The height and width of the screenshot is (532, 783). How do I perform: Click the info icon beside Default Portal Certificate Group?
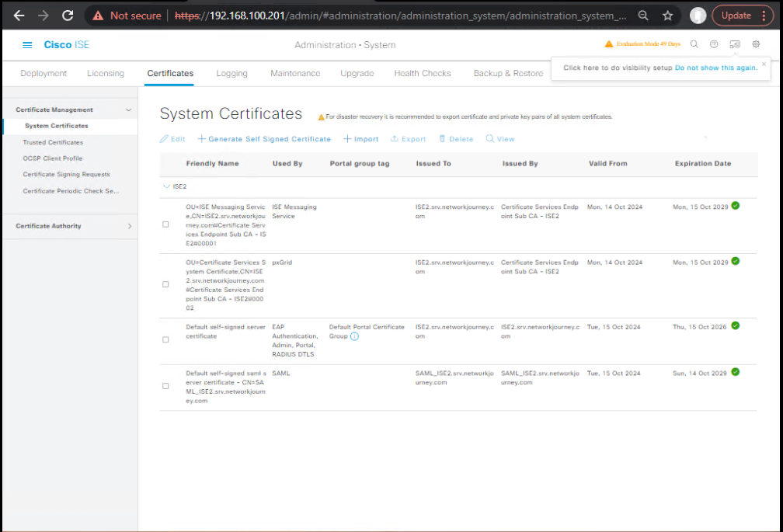tap(354, 336)
